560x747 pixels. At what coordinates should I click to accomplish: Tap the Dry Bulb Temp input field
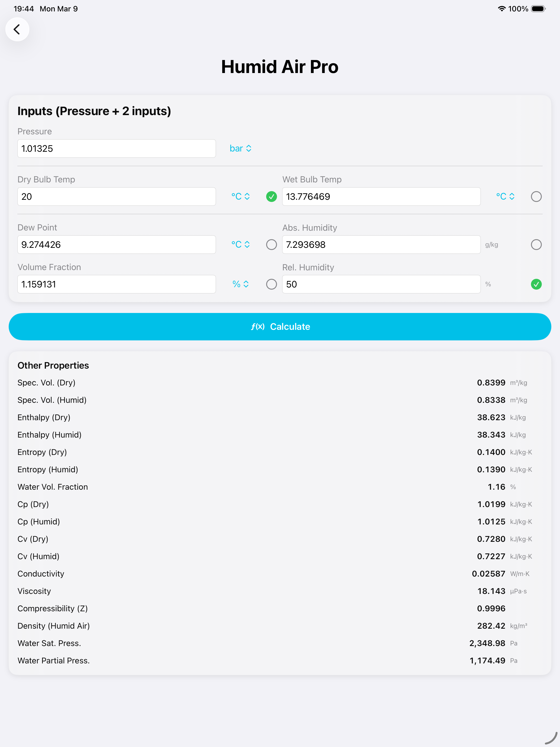(116, 197)
